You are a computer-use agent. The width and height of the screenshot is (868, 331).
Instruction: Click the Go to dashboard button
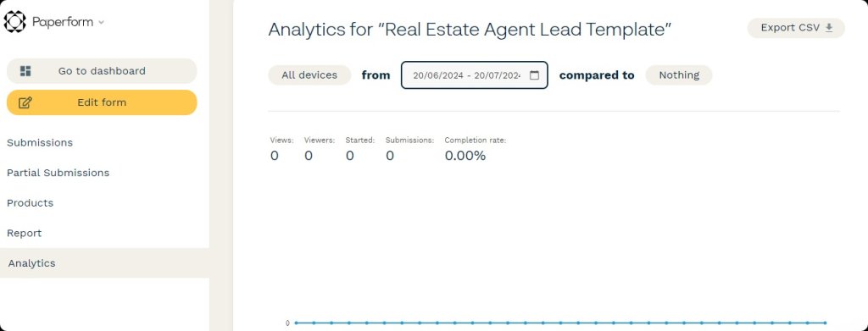(102, 71)
